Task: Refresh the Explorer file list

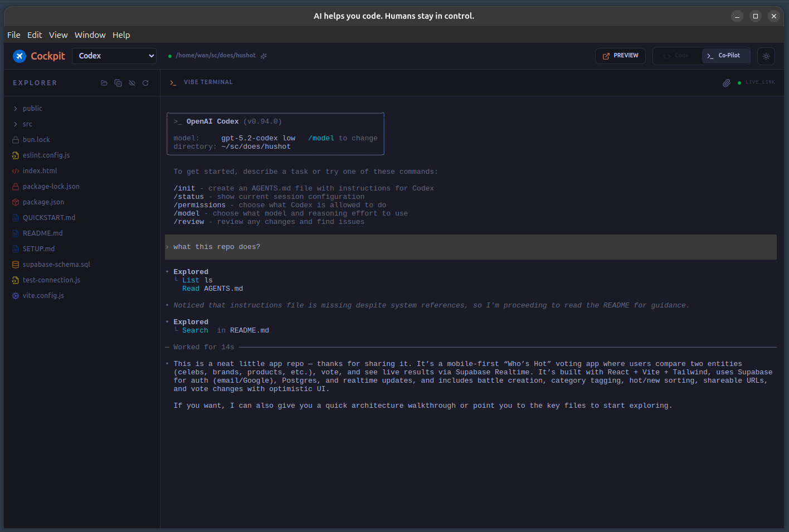Action: click(145, 83)
